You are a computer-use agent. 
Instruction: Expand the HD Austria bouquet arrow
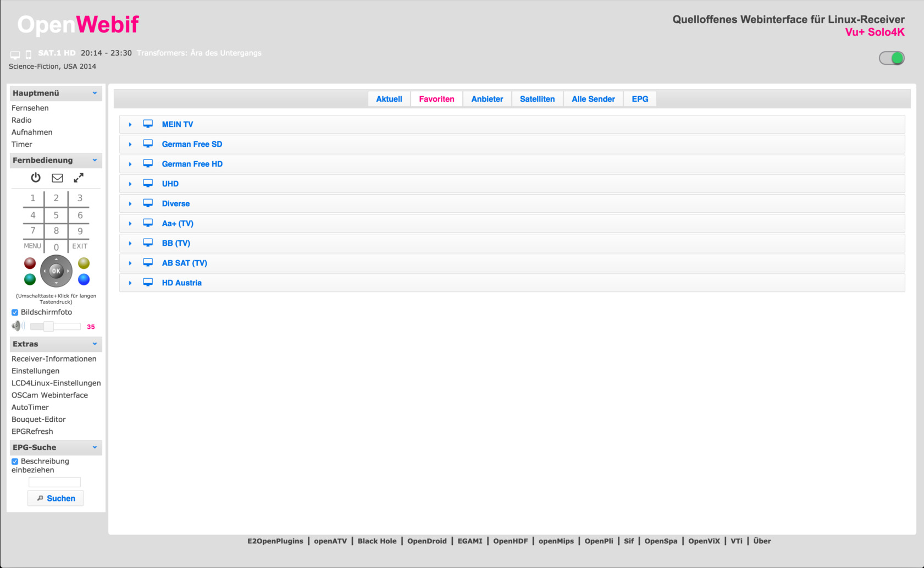point(130,283)
